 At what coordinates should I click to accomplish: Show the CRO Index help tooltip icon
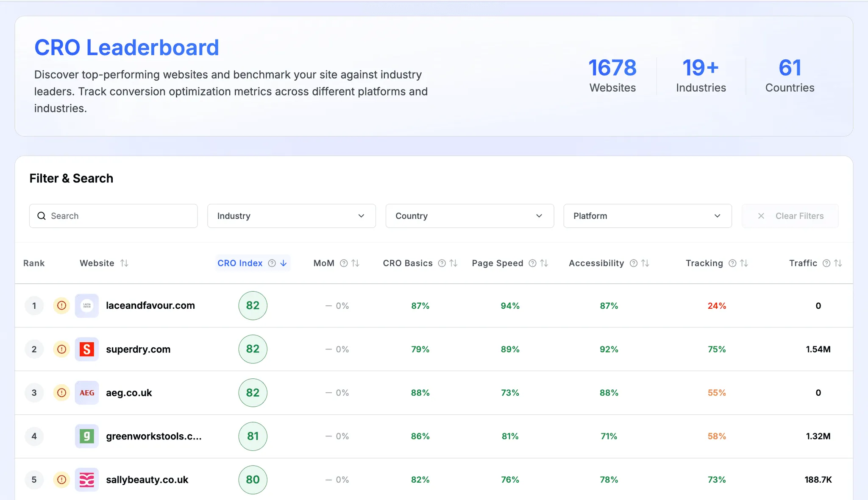[272, 263]
